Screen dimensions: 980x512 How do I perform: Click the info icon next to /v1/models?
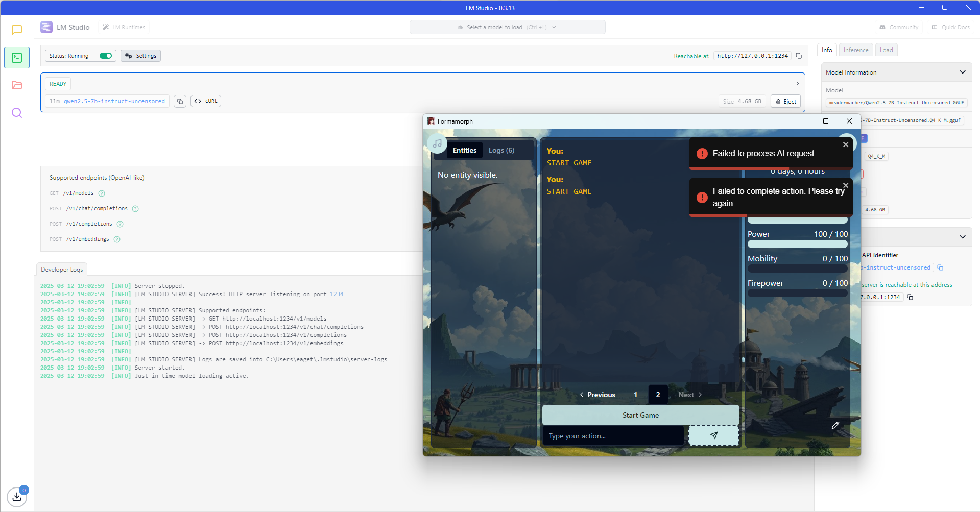[x=102, y=193]
